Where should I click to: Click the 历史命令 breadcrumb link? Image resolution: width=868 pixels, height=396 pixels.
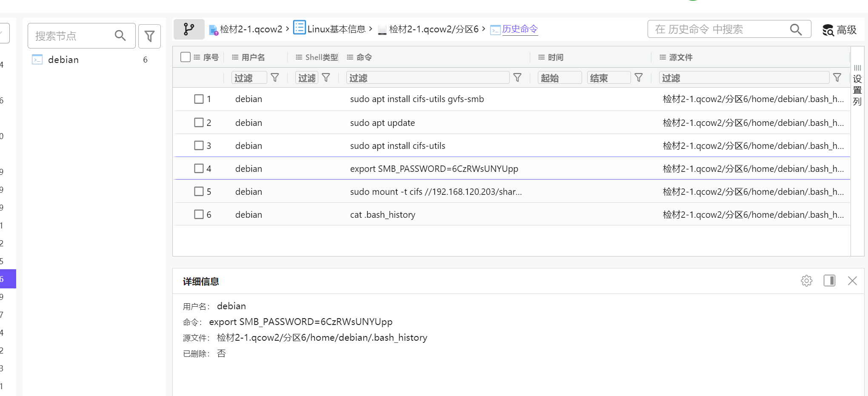(520, 29)
